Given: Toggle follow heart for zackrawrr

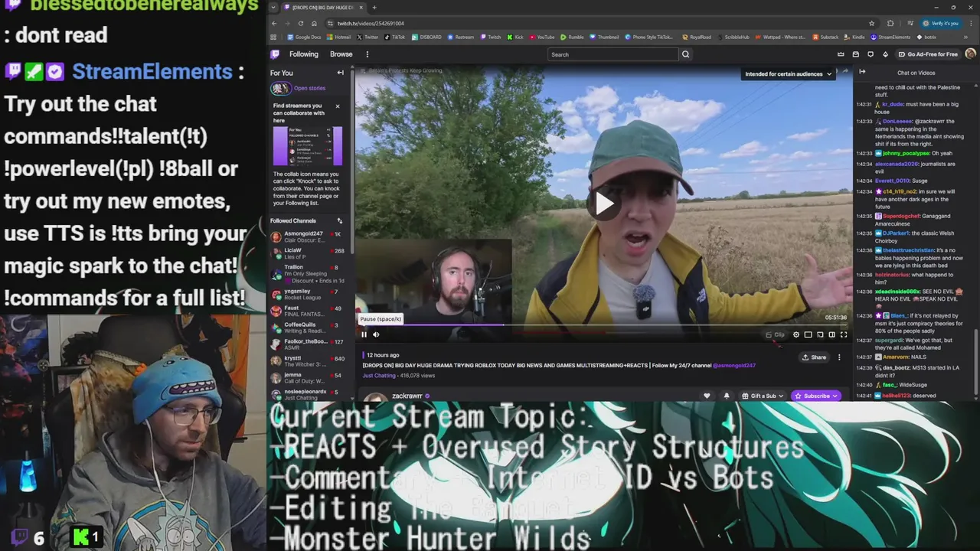Looking at the screenshot, I should (x=707, y=396).
